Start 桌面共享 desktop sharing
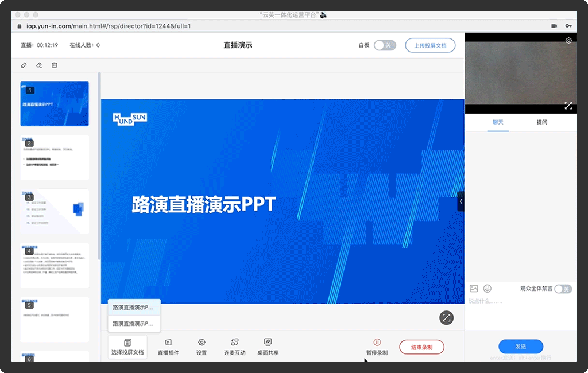 pyautogui.click(x=268, y=347)
